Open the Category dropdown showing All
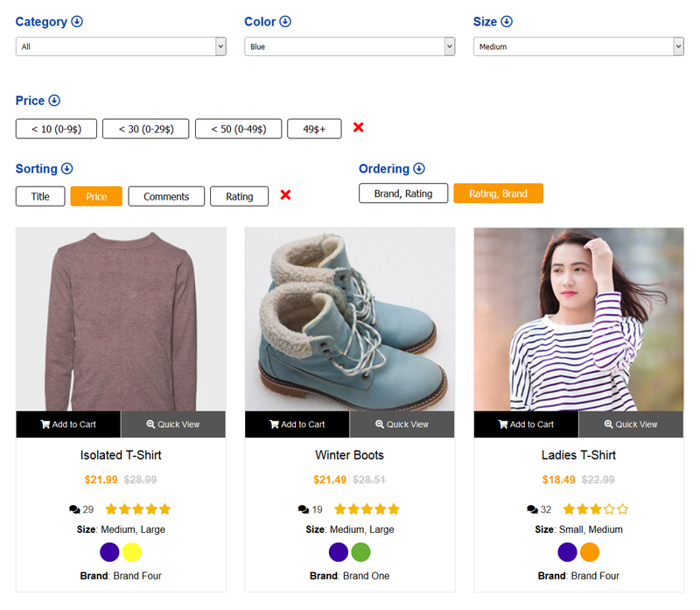700x610 pixels. pos(121,46)
